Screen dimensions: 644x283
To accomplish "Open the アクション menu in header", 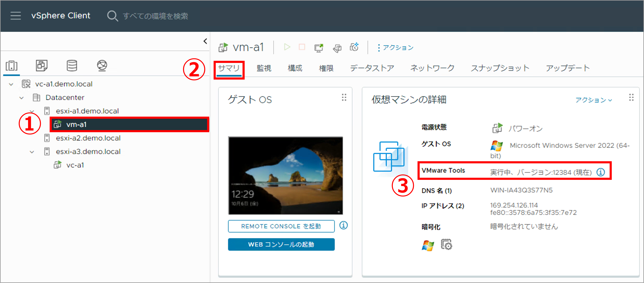I will pyautogui.click(x=396, y=47).
